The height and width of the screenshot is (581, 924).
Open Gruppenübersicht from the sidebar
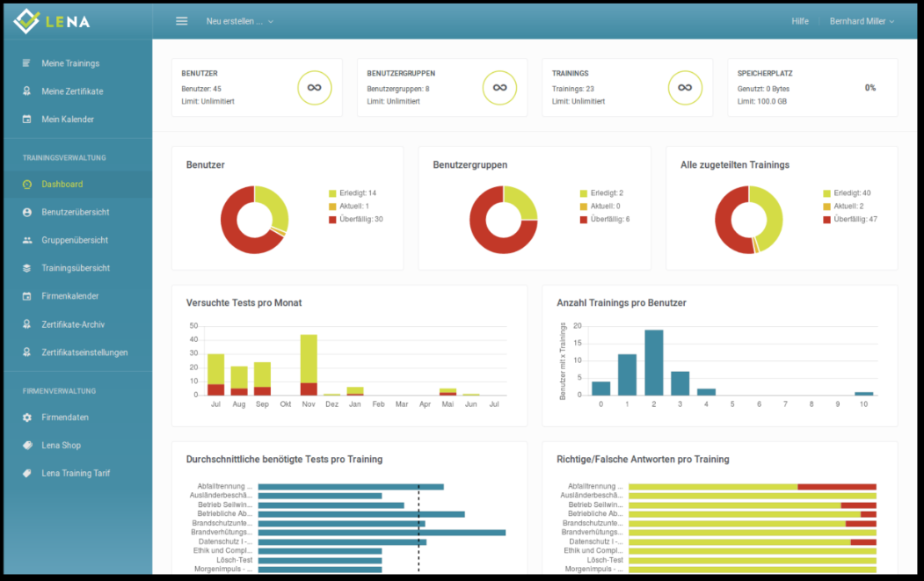[25, 239]
